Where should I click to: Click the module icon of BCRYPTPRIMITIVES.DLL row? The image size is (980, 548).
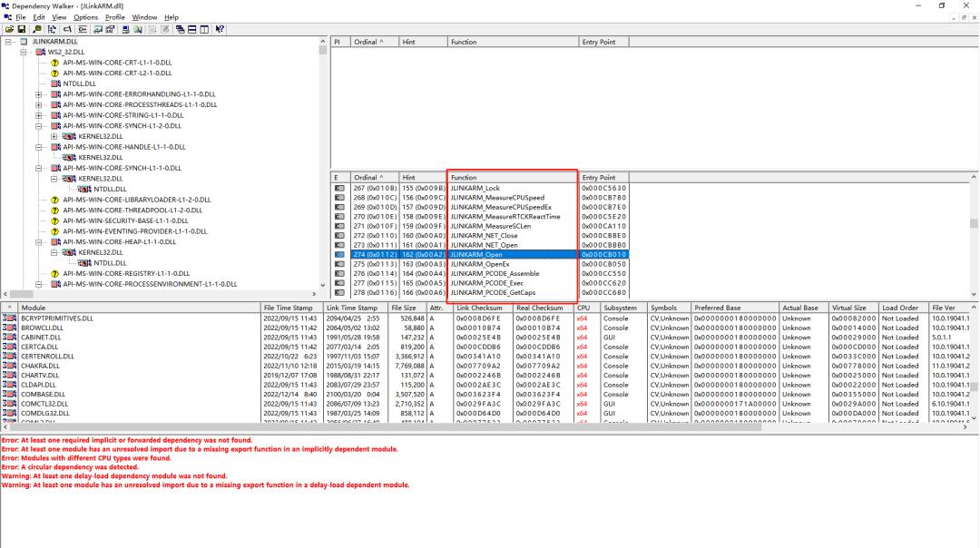tap(9, 318)
